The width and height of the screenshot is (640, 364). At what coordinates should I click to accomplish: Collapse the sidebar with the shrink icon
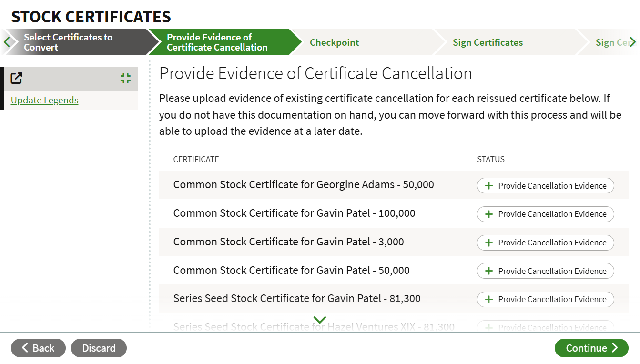[125, 79]
